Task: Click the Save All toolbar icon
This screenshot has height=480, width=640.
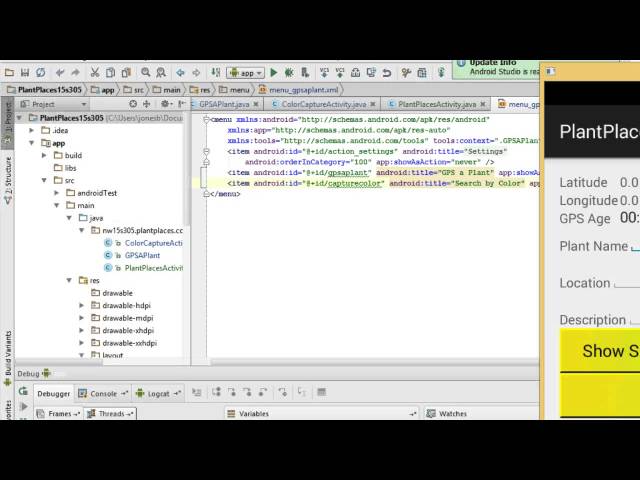Action: 25,73
